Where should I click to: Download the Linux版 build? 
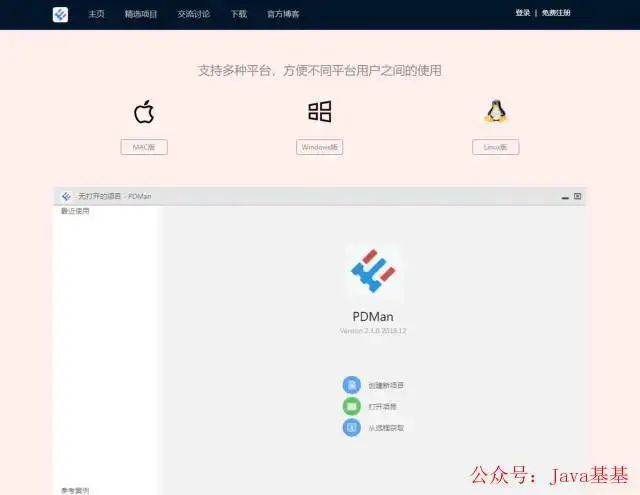click(496, 147)
